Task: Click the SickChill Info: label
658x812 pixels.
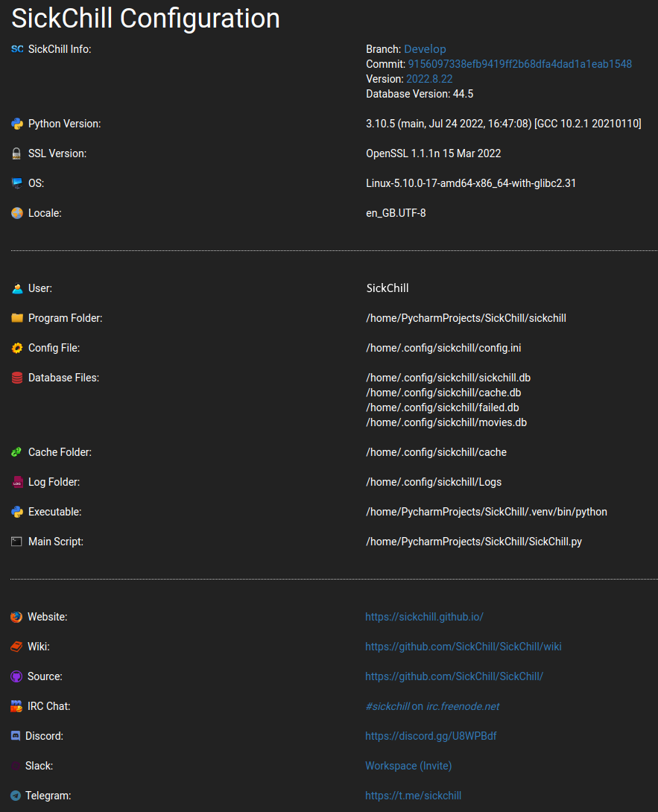Action: (x=60, y=49)
